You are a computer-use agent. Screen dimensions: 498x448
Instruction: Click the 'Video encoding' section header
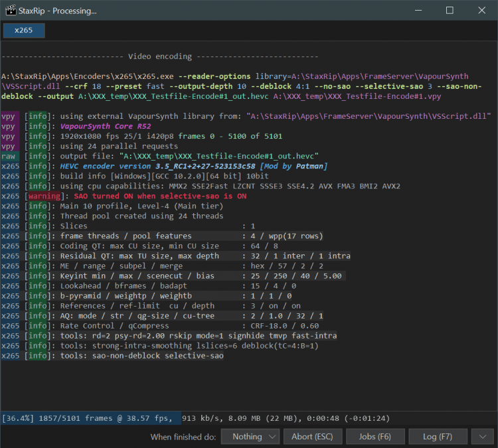tap(159, 56)
